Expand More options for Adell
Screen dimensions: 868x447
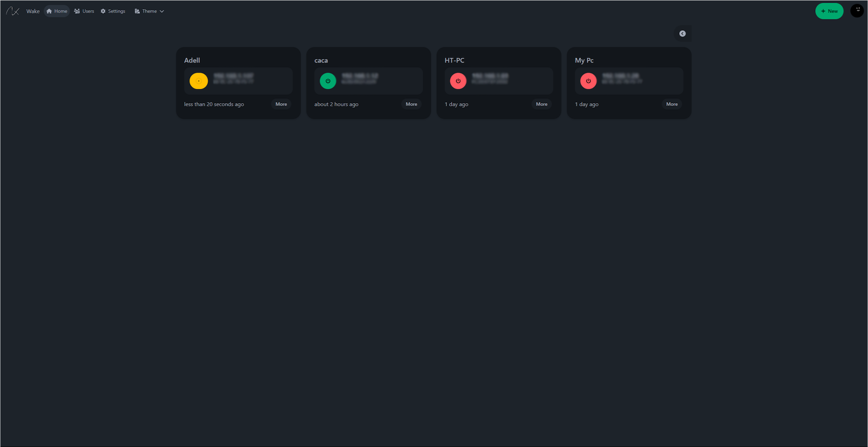pyautogui.click(x=281, y=104)
